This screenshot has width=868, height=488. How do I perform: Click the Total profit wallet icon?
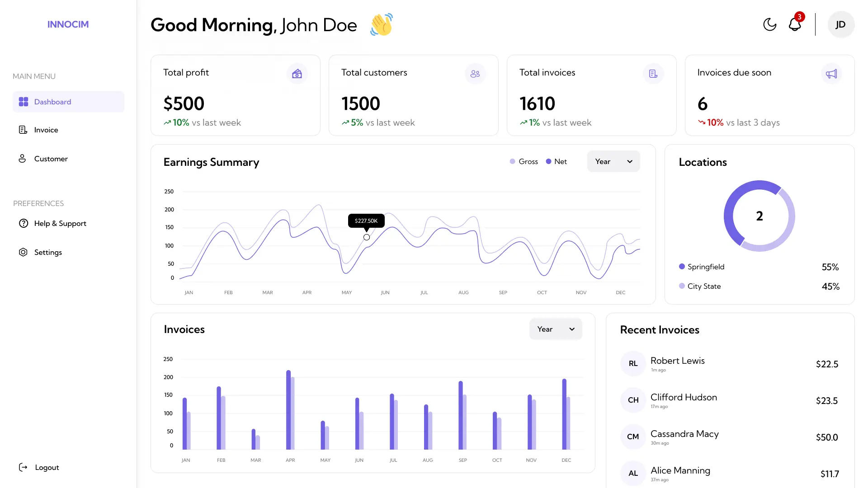[297, 74]
